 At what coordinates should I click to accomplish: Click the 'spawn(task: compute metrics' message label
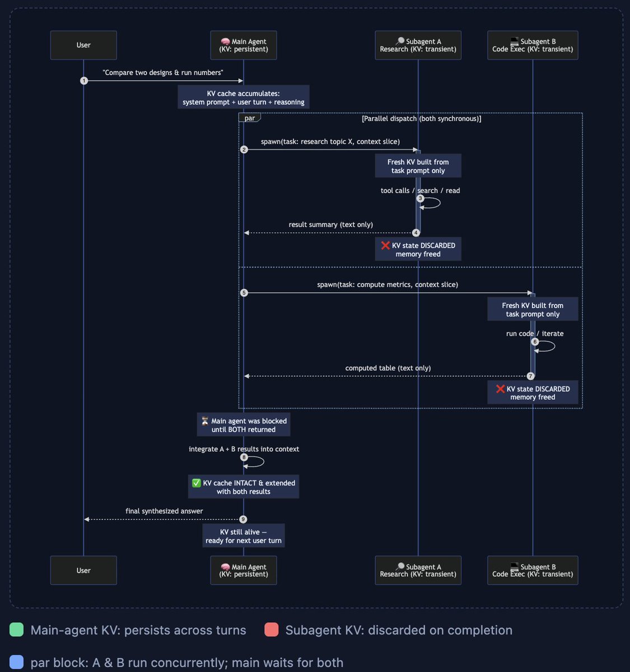[388, 284]
